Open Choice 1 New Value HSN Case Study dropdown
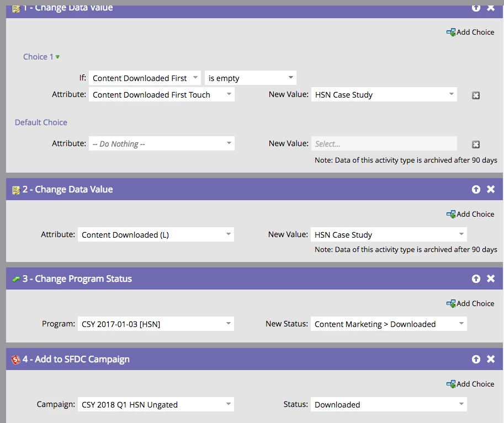Viewport: 504px width, 423px height. [452, 94]
